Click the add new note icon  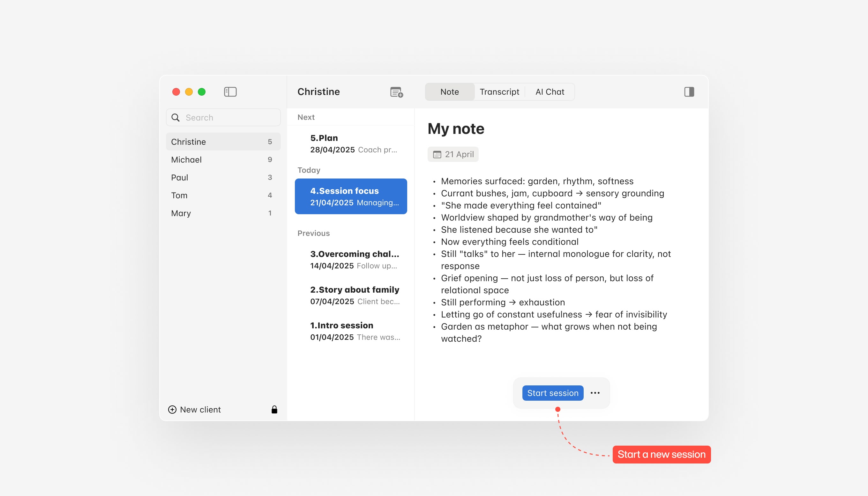click(x=396, y=92)
